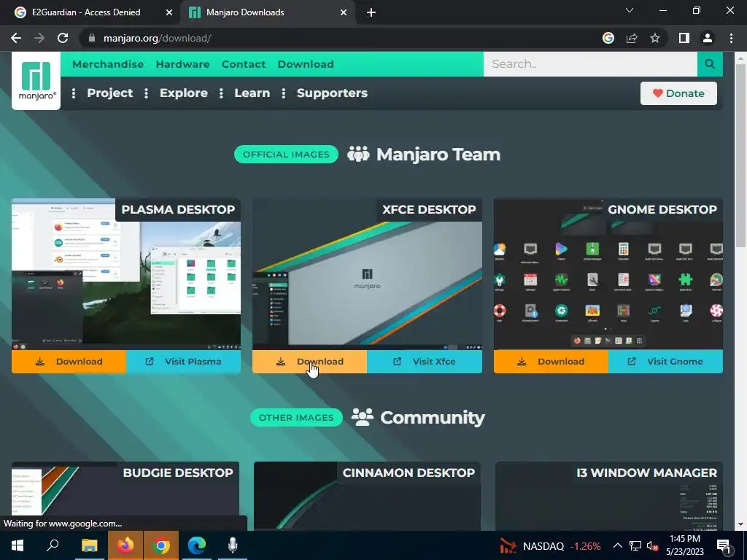Click the OTHER IMAGES badge
Screen dimensions: 747x560
coord(296,418)
